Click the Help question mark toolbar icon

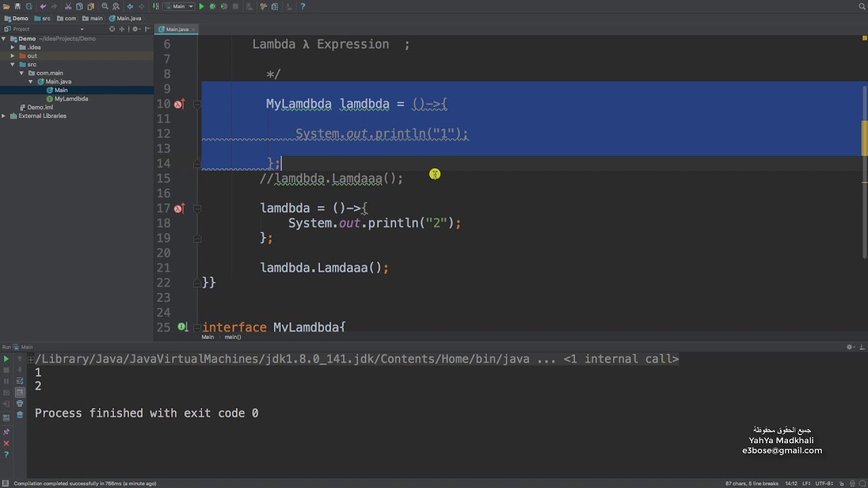(x=302, y=6)
